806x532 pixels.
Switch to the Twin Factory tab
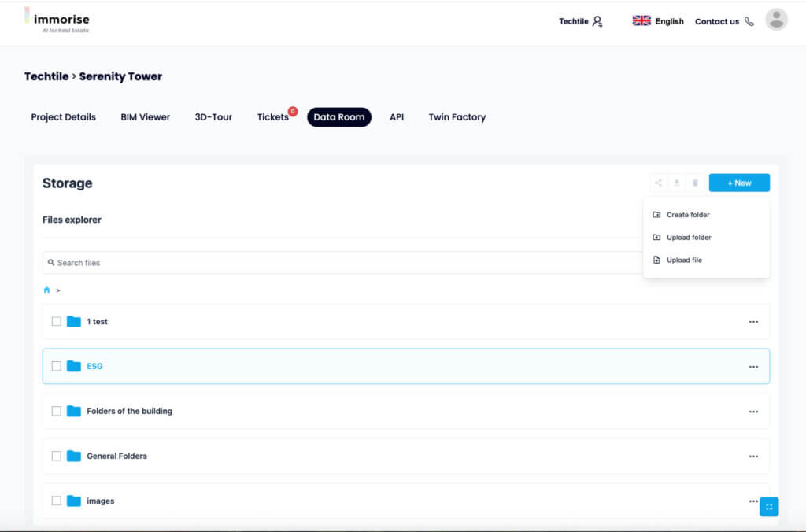pos(457,117)
